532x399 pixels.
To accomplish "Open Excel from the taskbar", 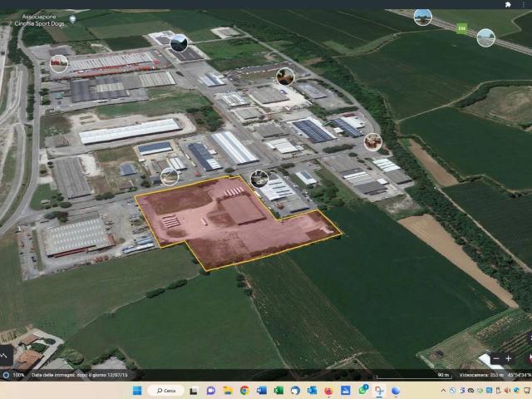I will pyautogui.click(x=278, y=391).
